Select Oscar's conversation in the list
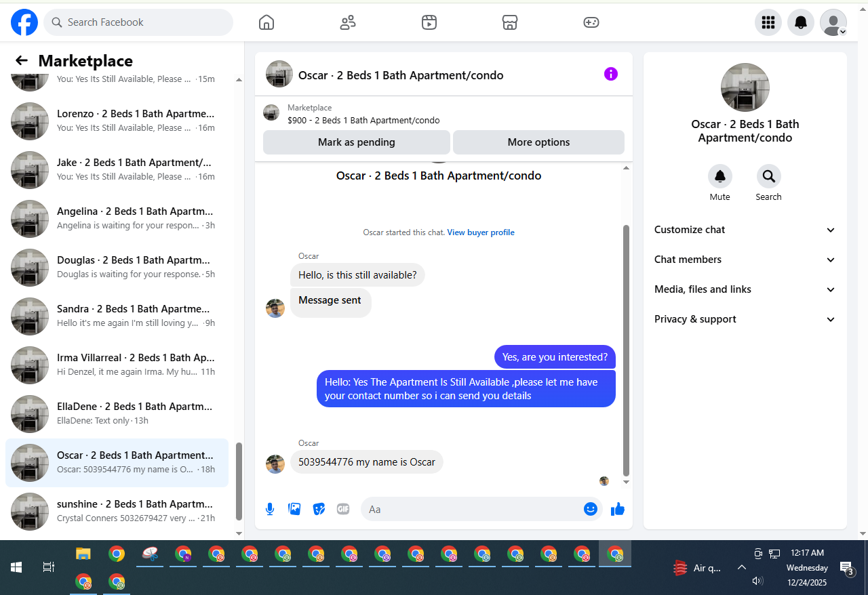This screenshot has width=868, height=595. pyautogui.click(x=117, y=463)
